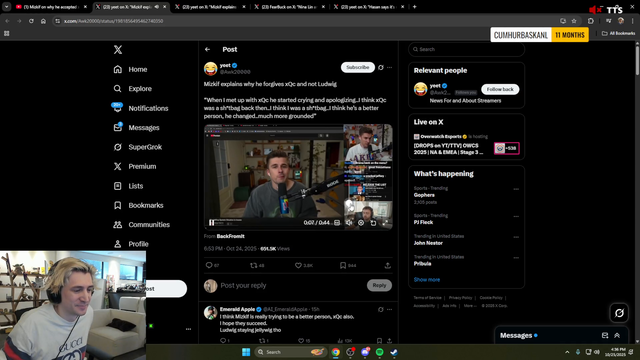Toggle video captions icon
Screen dimensions: 640x360
[337, 223]
